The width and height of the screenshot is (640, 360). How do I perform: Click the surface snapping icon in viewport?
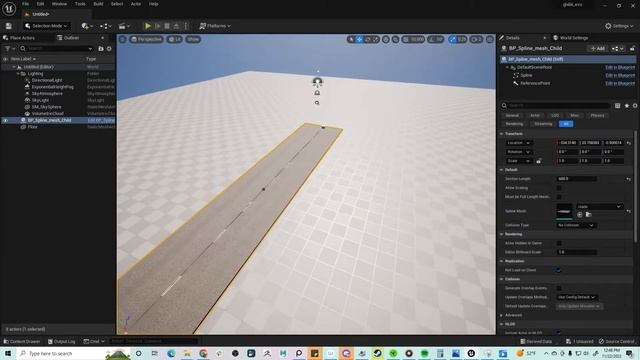[396, 39]
